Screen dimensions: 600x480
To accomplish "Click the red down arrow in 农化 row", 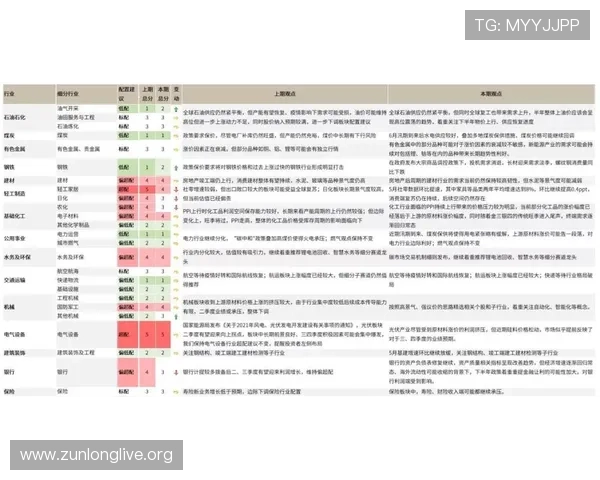I will pos(176,207).
